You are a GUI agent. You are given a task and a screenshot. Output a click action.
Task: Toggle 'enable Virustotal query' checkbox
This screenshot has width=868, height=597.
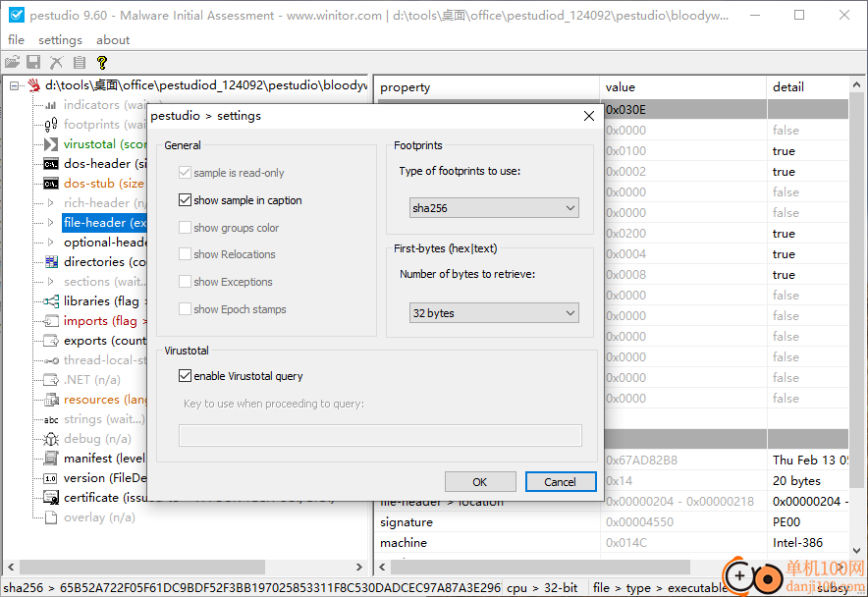click(x=185, y=376)
